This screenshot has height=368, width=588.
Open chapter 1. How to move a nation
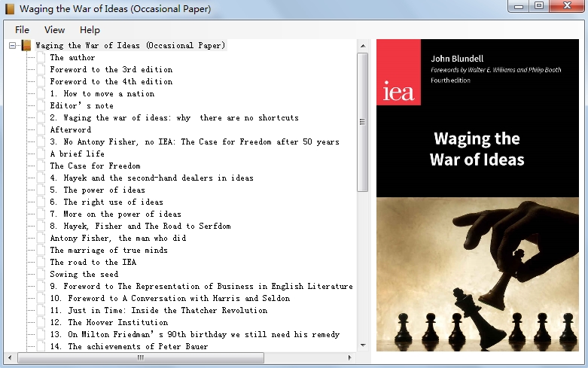(102, 93)
